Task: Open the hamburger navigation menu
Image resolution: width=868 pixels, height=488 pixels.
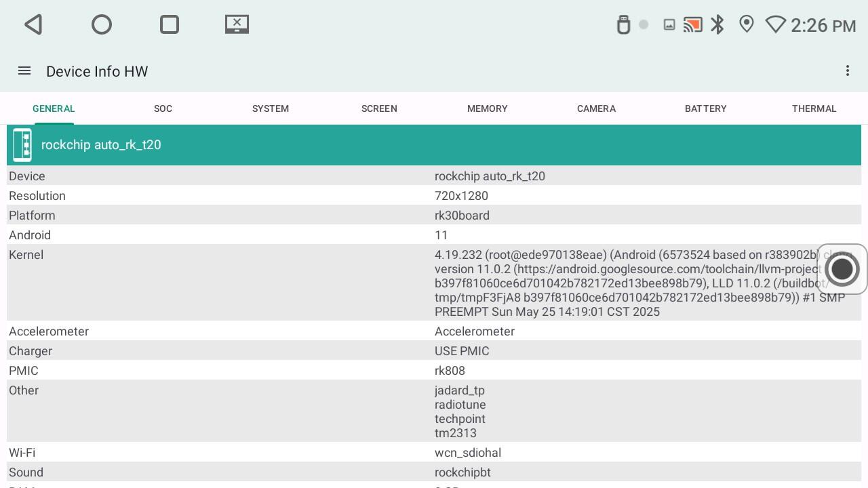Action: tap(24, 71)
